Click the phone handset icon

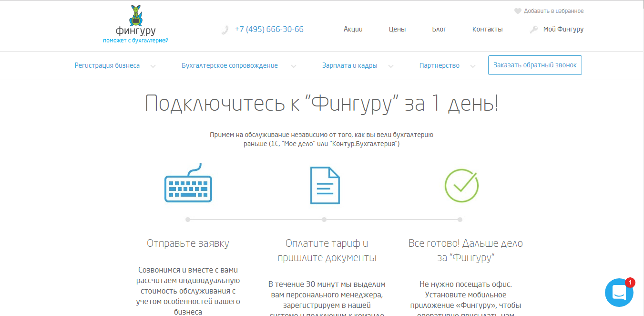point(225,30)
